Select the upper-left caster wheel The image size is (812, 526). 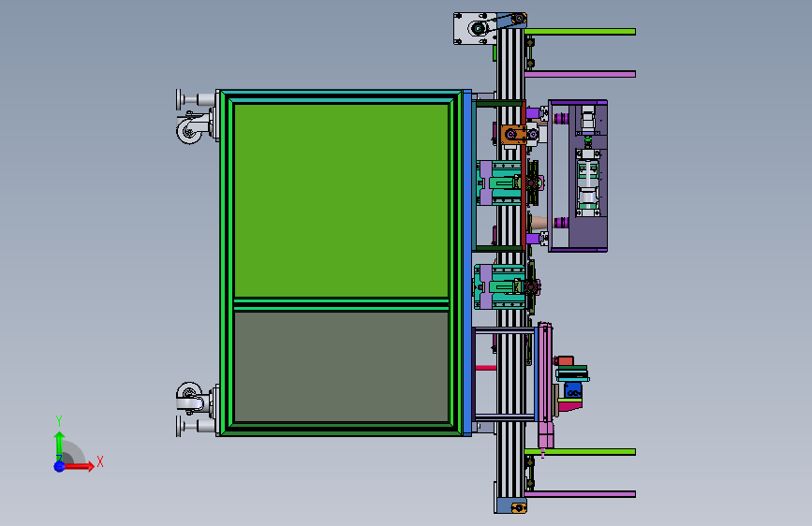188,130
